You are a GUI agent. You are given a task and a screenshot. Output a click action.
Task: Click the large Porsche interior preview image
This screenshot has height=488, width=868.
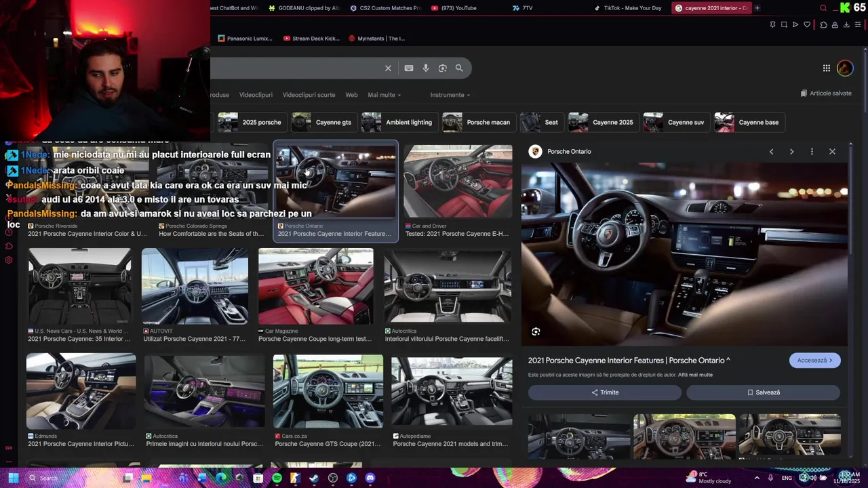tap(684, 254)
